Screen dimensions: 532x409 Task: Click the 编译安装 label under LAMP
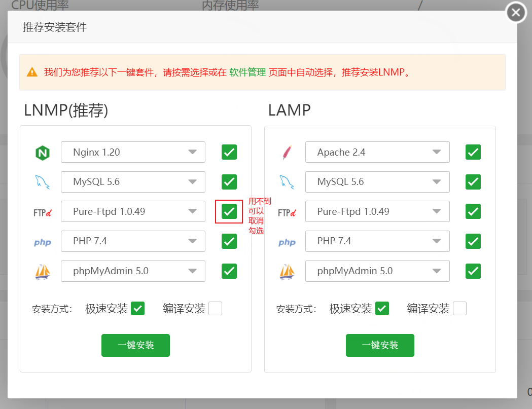[428, 309]
